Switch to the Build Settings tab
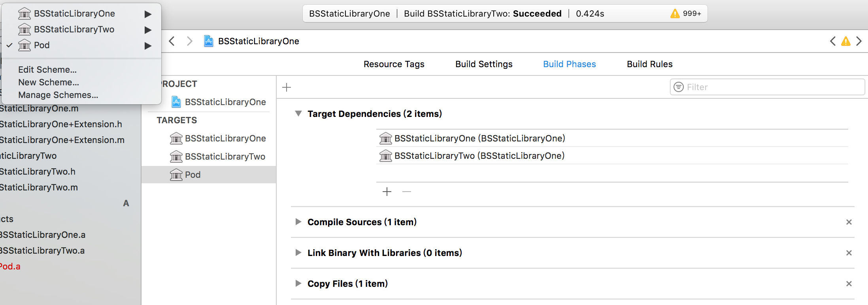The image size is (868, 305). pyautogui.click(x=484, y=64)
